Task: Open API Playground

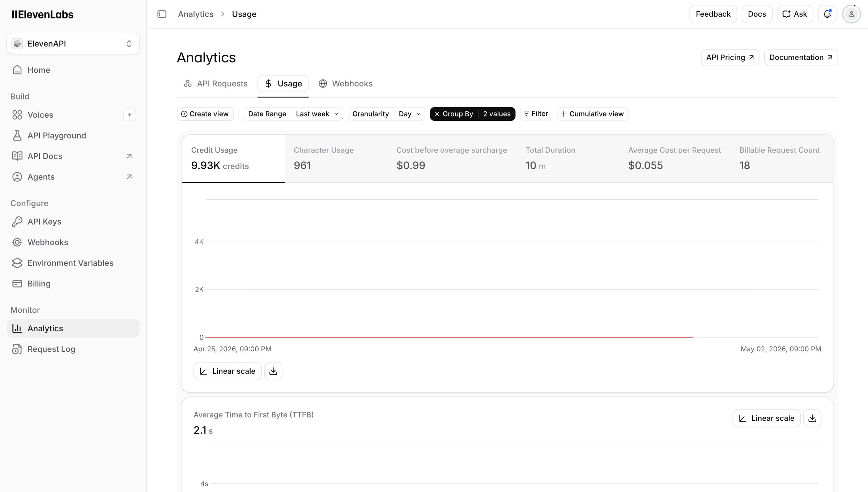Action: click(x=73, y=136)
